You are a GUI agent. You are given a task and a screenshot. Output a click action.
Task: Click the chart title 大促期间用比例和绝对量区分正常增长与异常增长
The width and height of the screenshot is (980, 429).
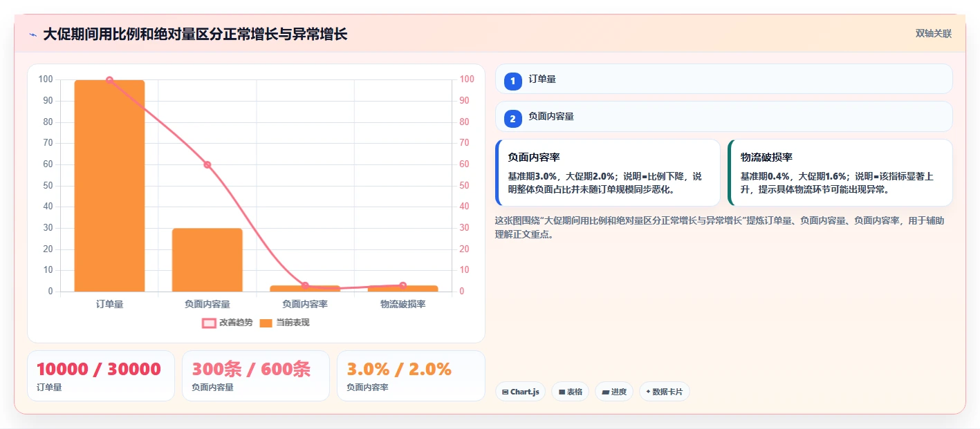(x=195, y=35)
